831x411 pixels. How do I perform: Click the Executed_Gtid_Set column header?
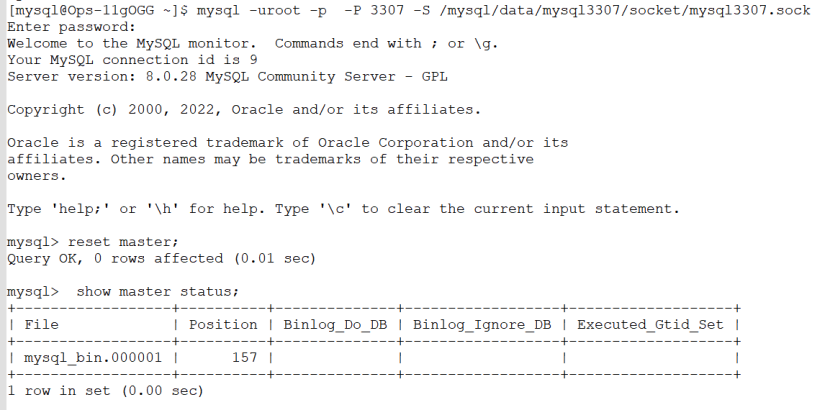pyautogui.click(x=650, y=325)
